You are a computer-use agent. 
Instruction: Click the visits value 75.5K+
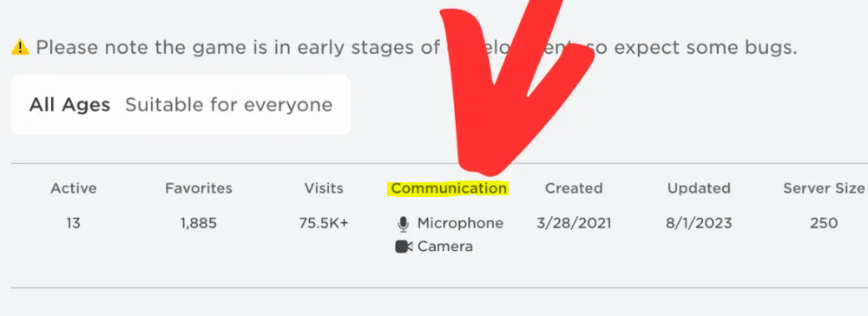324,223
